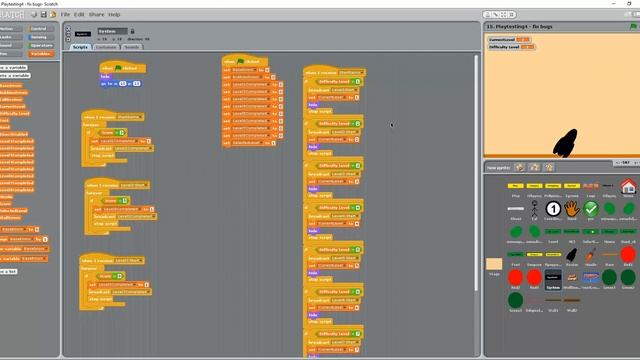Image resolution: width=640 pixels, height=360 pixels.
Task: Select the Hand sprite in sprite list
Action: [x=572, y=209]
